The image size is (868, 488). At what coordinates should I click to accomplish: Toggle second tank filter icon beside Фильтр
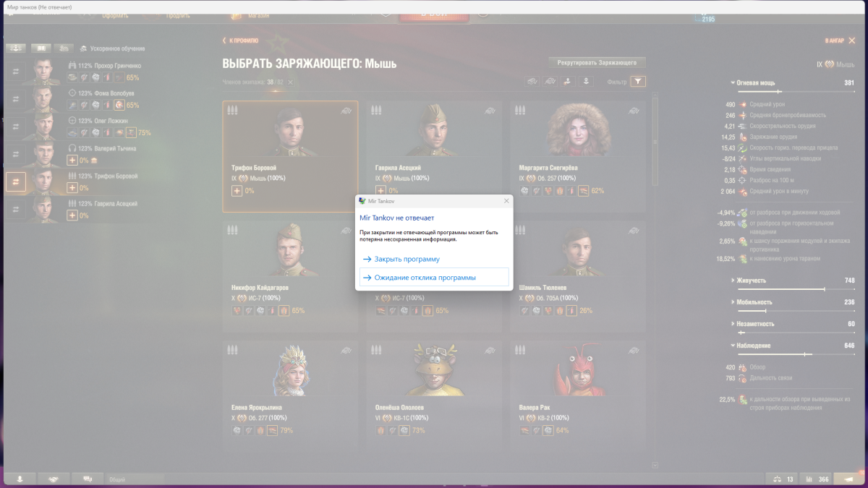tap(550, 82)
